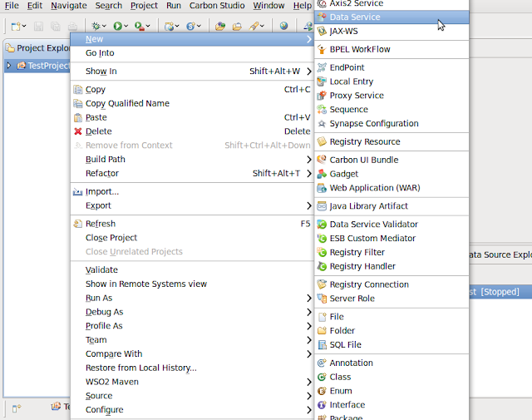Click the Debug bug toolbar icon
Viewport: 532px width, 420px height.
click(x=96, y=26)
